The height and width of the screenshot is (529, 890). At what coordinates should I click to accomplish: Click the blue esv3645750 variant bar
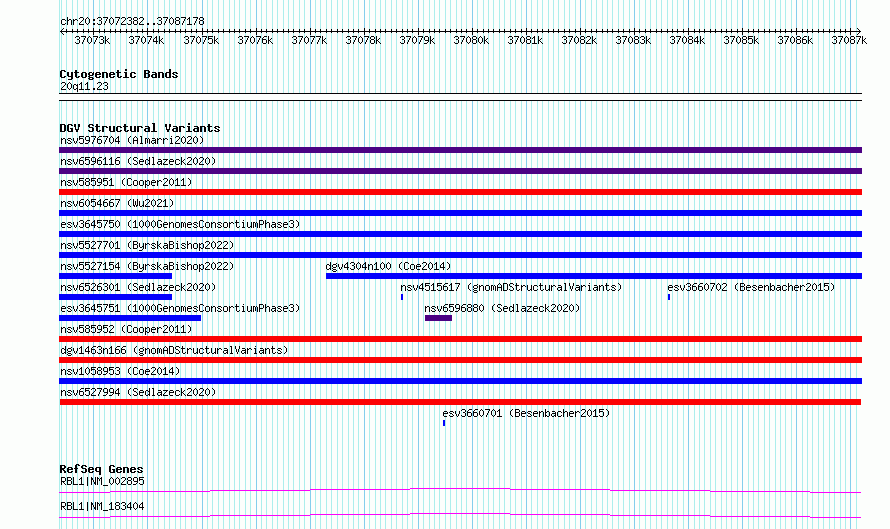click(460, 234)
